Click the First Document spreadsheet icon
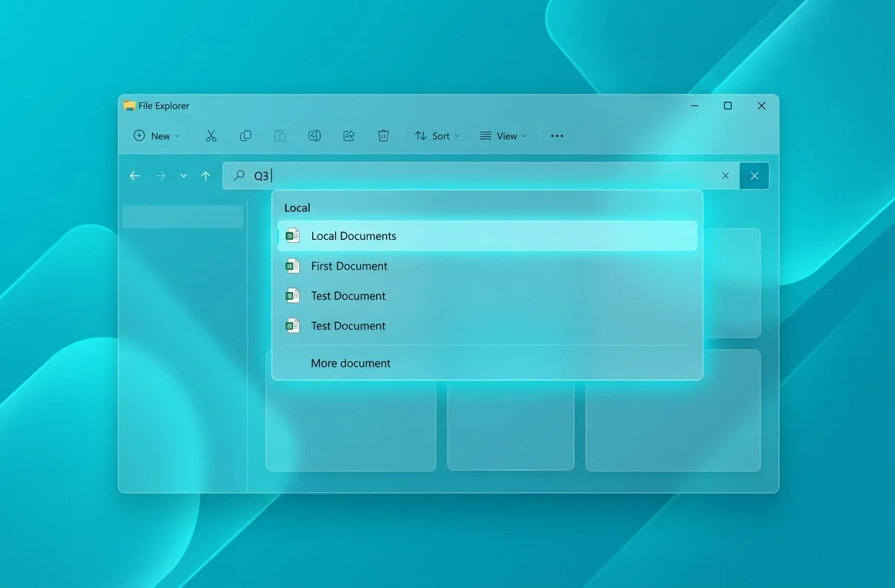This screenshot has width=895, height=588. 293,266
